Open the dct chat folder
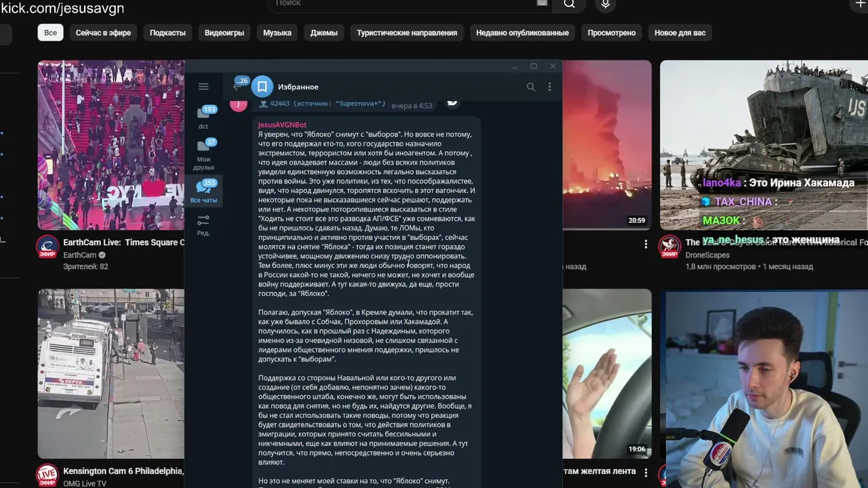The image size is (868, 488). pyautogui.click(x=203, y=117)
